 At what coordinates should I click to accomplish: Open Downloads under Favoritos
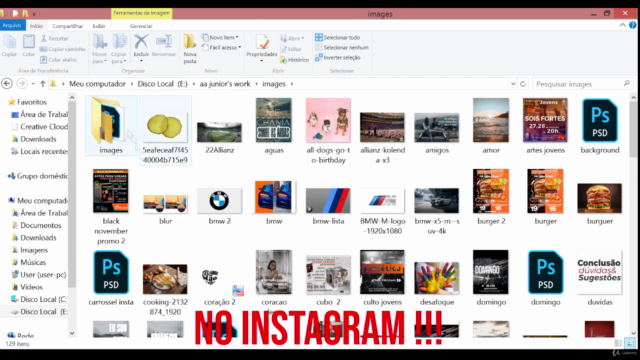click(x=38, y=139)
